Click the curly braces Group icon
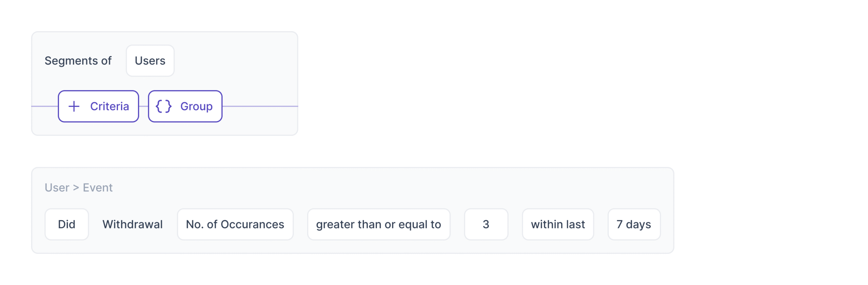Viewport: 868px width, 285px height. tap(163, 107)
